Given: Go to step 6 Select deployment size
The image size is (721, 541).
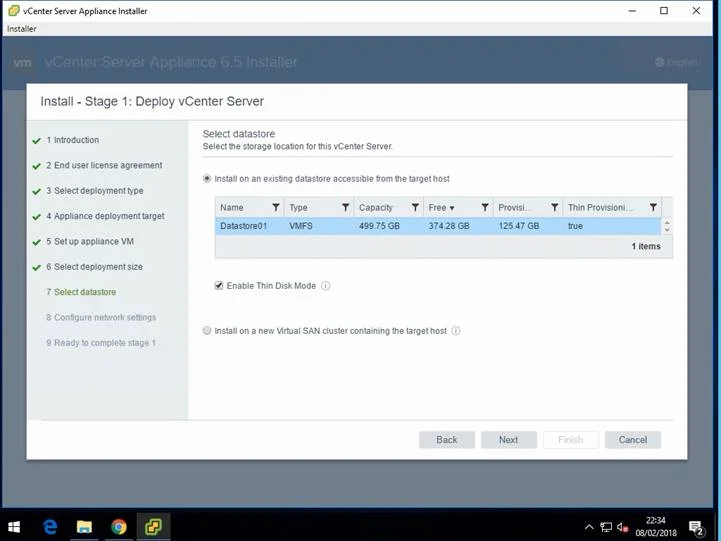Looking at the screenshot, I should pyautogui.click(x=94, y=267).
